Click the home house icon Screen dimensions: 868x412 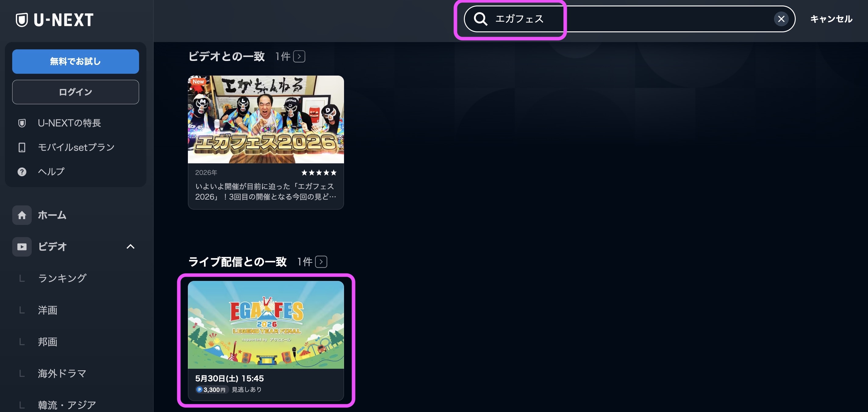click(22, 215)
